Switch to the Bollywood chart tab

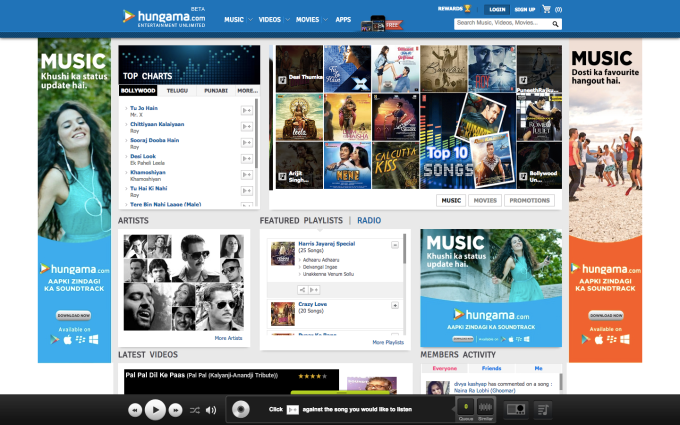point(138,91)
